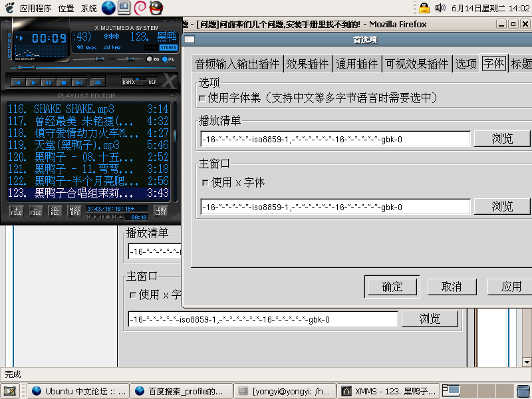The height and width of the screenshot is (399, 532).
Task: Click the XMMS visualization display area
Action: (x=41, y=52)
